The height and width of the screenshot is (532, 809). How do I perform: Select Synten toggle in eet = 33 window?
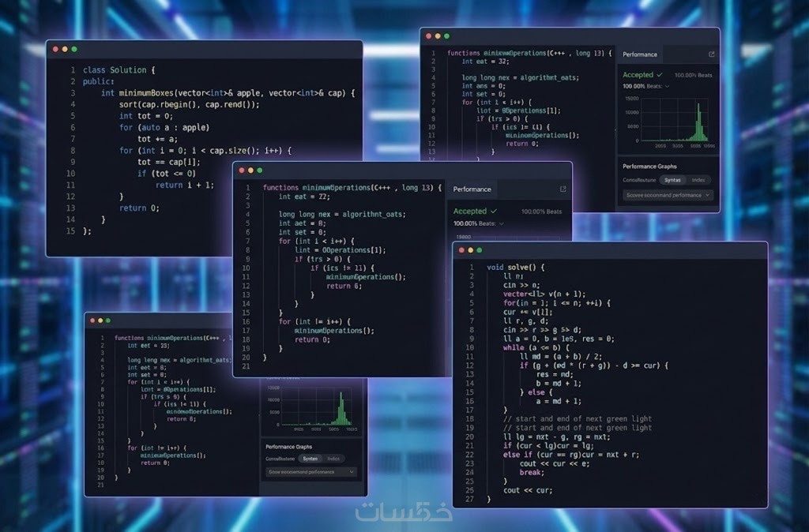[x=310, y=459]
